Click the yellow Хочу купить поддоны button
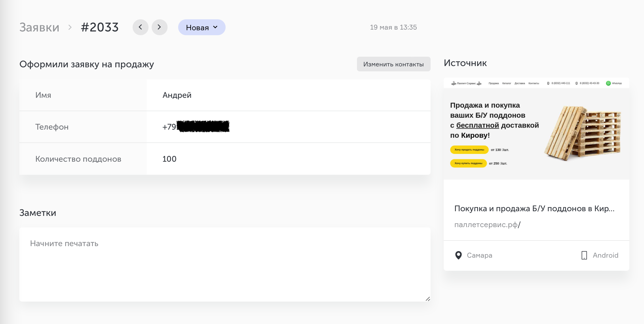 click(x=468, y=163)
